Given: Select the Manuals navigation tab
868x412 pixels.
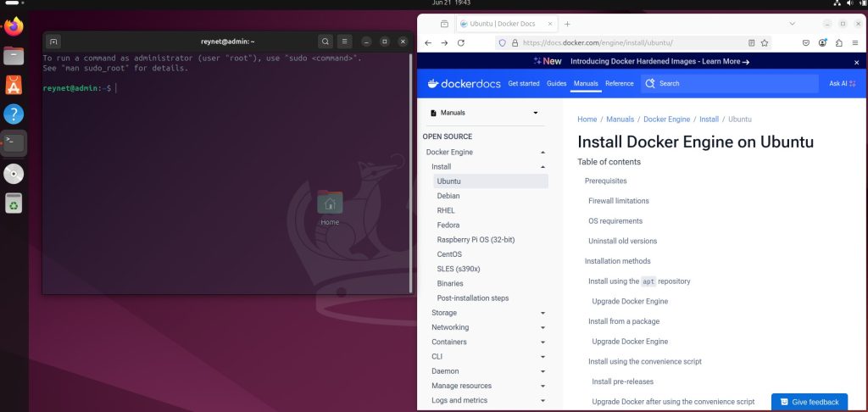Looking at the screenshot, I should [586, 84].
